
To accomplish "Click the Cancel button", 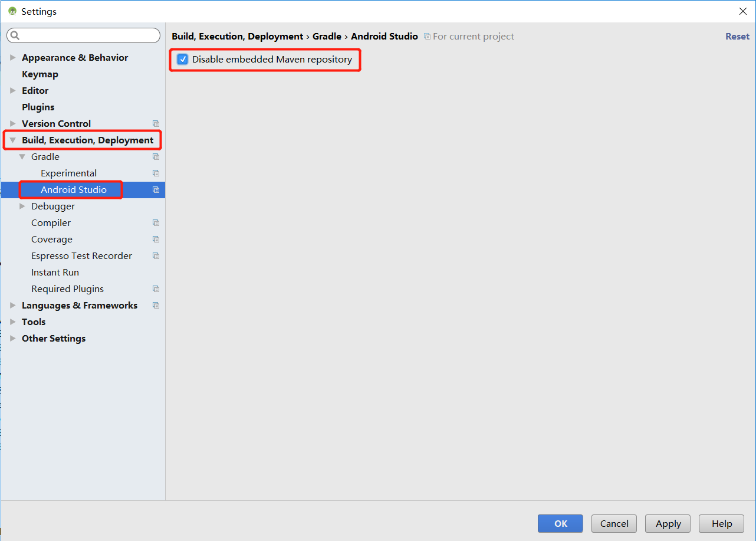I will [x=614, y=523].
